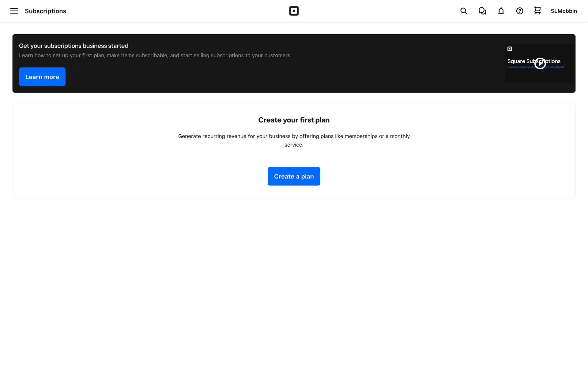Open the notifications bell
Viewport: 588px width, 368px height.
pos(501,11)
